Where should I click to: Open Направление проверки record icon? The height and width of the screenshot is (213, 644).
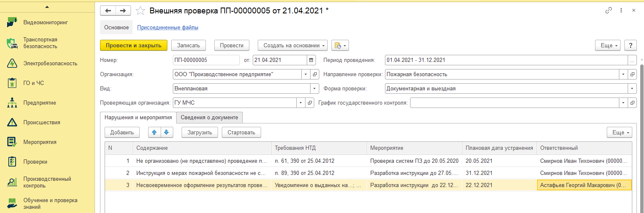point(633,74)
